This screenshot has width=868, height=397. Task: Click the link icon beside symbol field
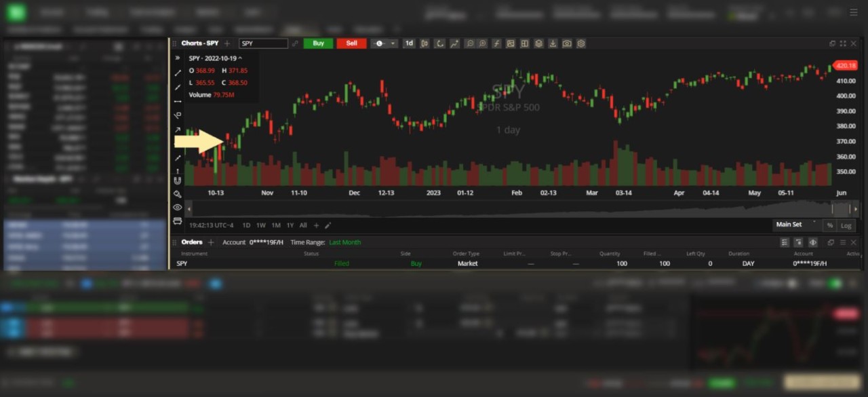pos(295,43)
